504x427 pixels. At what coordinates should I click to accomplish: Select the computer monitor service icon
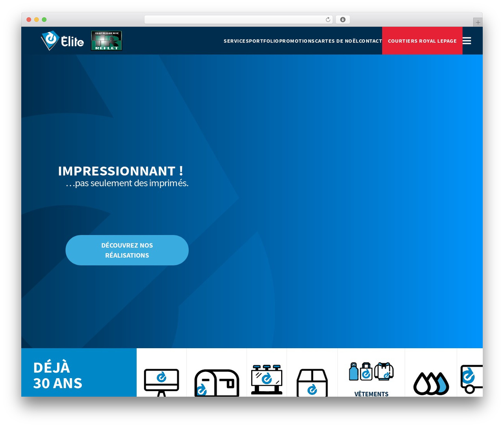pyautogui.click(x=161, y=382)
